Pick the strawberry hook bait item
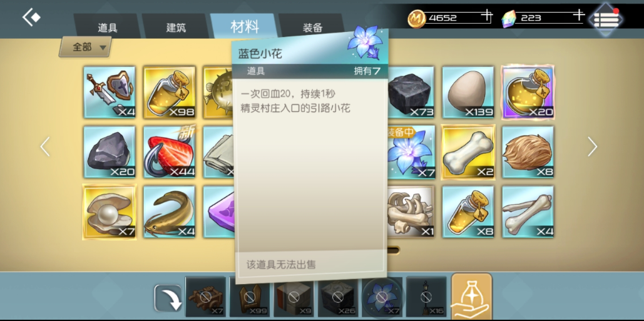Viewport: 644px width, 321px height. pyautogui.click(x=169, y=152)
